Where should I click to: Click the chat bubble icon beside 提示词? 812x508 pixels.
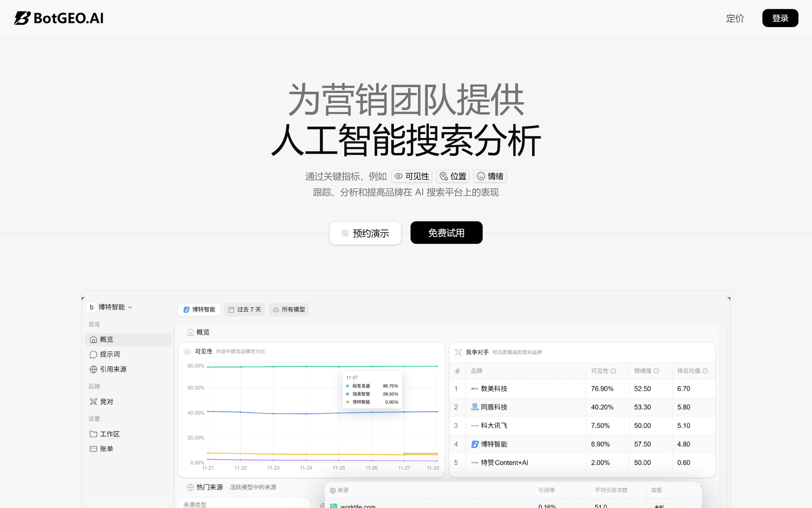pyautogui.click(x=93, y=354)
